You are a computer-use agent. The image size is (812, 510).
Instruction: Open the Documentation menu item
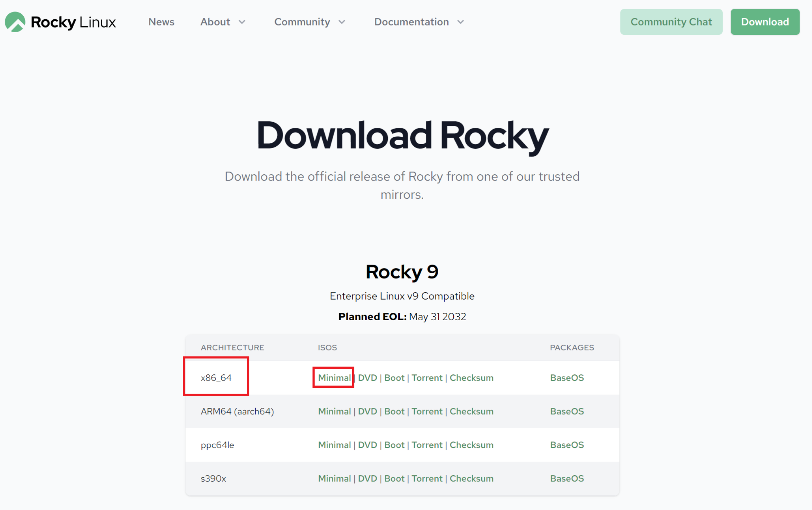click(411, 22)
